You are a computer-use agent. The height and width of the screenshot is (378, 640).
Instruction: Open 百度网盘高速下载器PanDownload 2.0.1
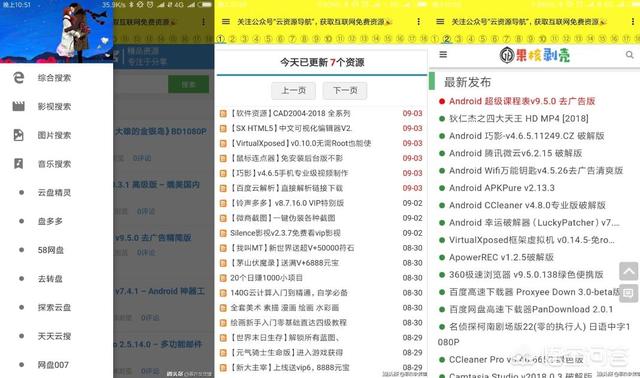pyautogui.click(x=531, y=309)
